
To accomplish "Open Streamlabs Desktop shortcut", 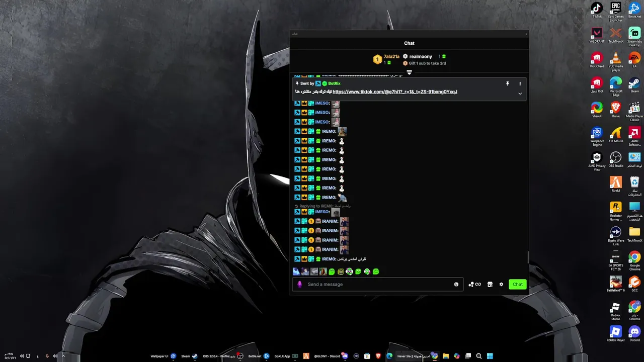I will pos(634,37).
